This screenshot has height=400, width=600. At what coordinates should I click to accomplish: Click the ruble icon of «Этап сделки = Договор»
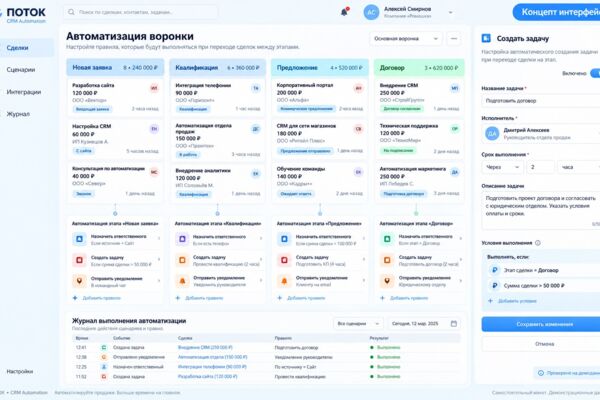pos(494,270)
